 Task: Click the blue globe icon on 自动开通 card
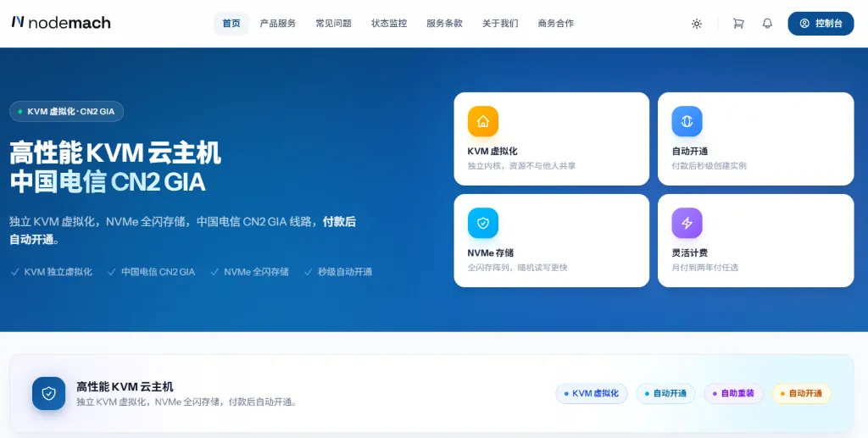[x=687, y=121]
